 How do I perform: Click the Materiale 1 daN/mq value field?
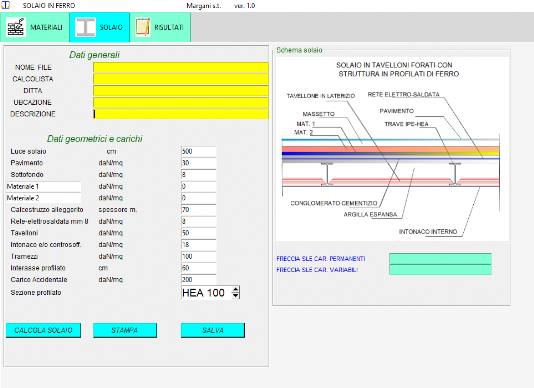[199, 186]
